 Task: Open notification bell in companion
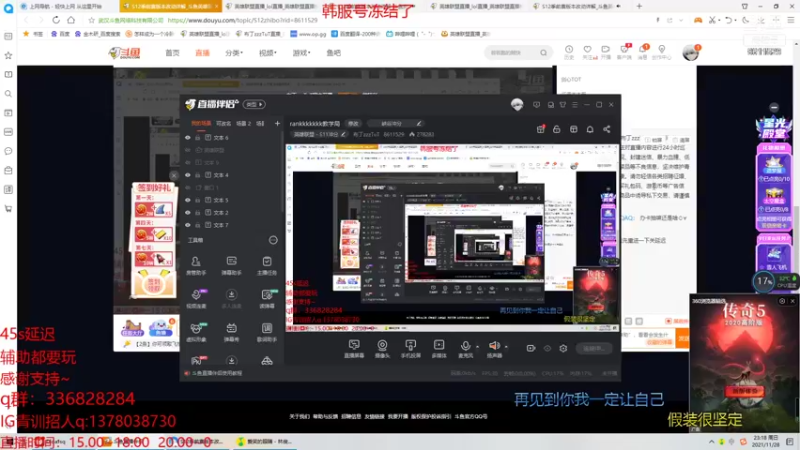coord(590,129)
